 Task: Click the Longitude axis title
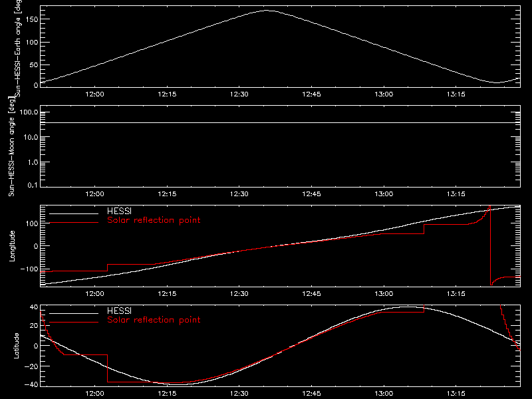point(12,246)
